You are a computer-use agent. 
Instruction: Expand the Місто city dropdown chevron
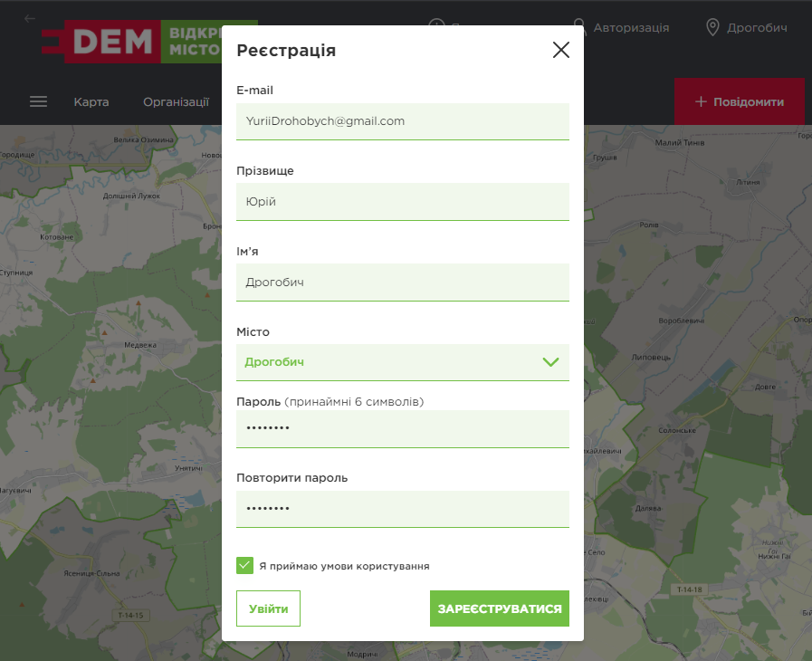(x=550, y=361)
